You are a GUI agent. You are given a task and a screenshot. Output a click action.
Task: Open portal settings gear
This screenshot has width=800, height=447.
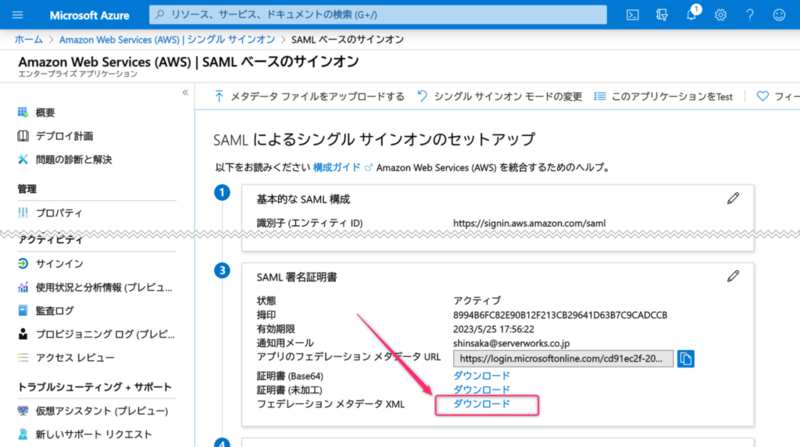(720, 15)
